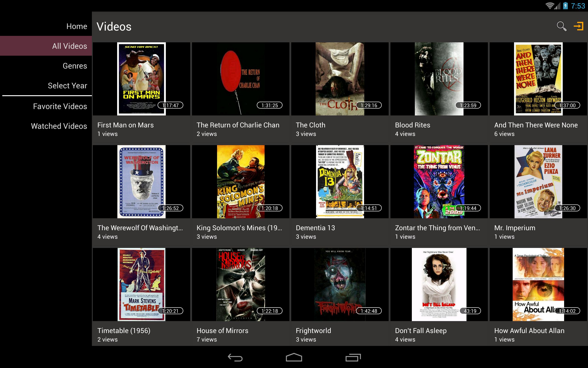Click the 1:42:48 duration badge
588x368 pixels.
369,311
